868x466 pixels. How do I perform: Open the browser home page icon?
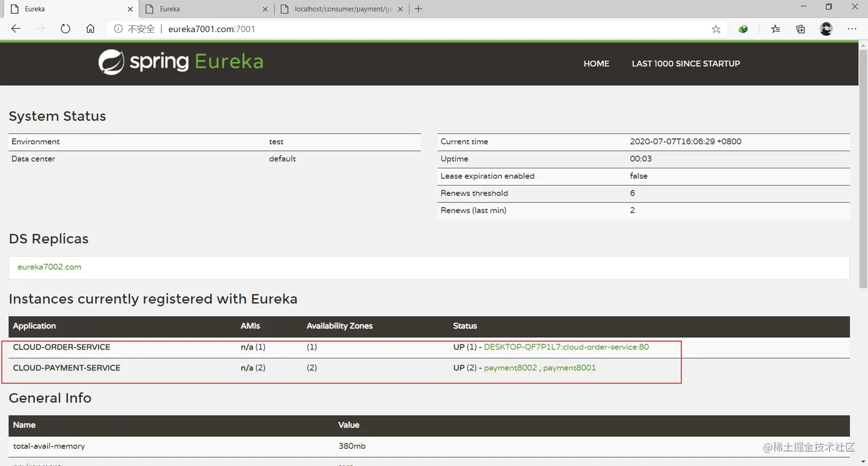pyautogui.click(x=90, y=29)
